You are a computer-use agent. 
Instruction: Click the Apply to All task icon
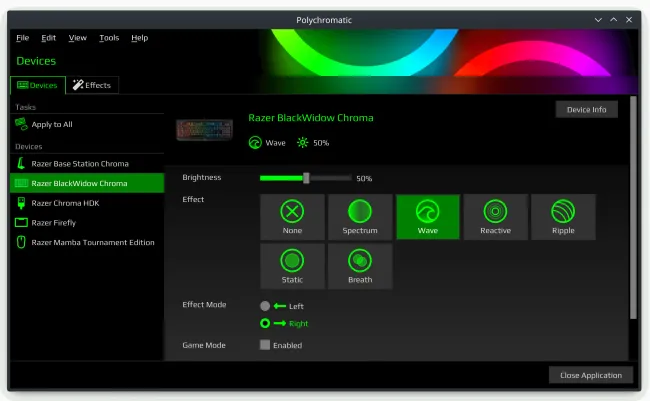(21, 124)
